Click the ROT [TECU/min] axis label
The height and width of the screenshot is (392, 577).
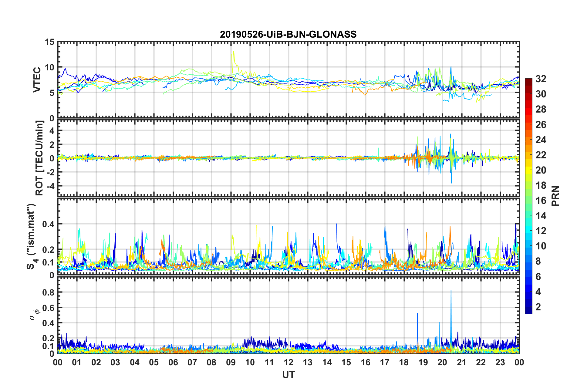point(39,158)
